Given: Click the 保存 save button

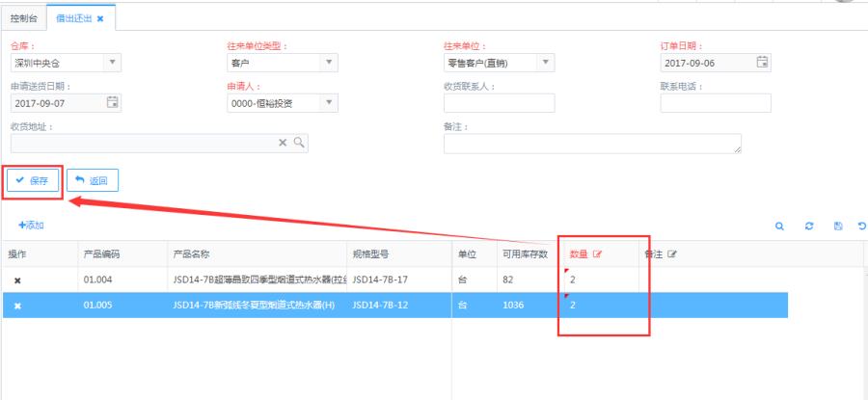Looking at the screenshot, I should coord(33,180).
